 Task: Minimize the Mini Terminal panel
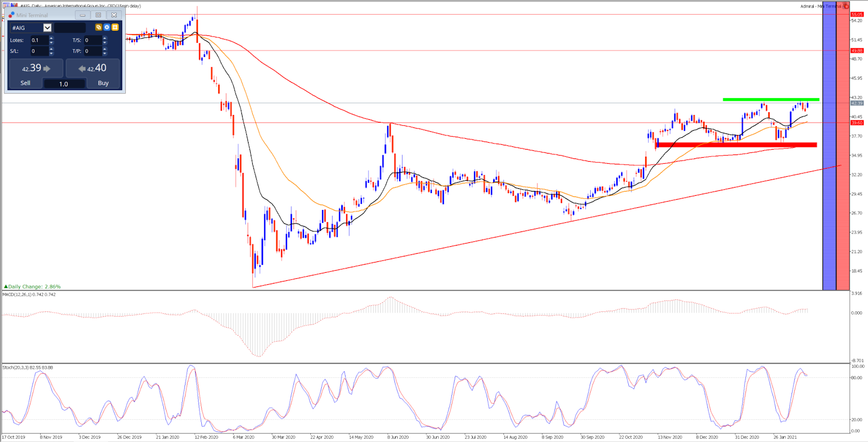[x=82, y=15]
